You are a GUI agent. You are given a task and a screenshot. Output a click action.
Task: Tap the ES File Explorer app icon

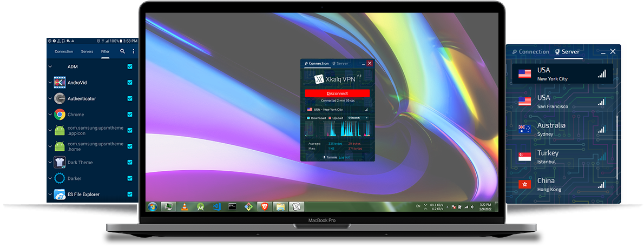point(60,195)
